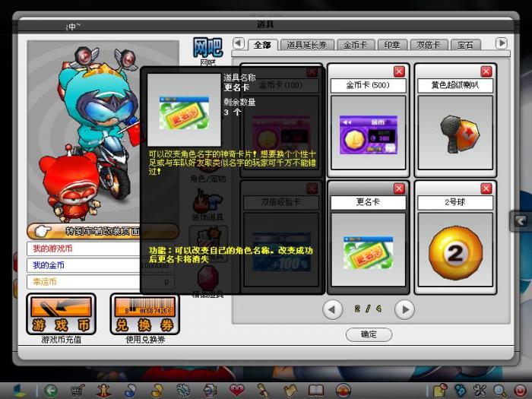
Task: Click the engine part icon in bottom toolbar
Action: click(x=210, y=391)
